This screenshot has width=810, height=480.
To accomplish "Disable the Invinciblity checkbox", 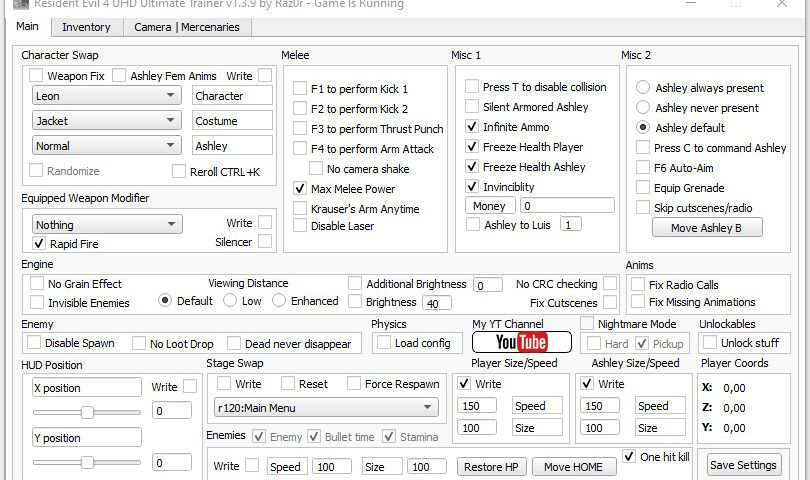I will [472, 187].
